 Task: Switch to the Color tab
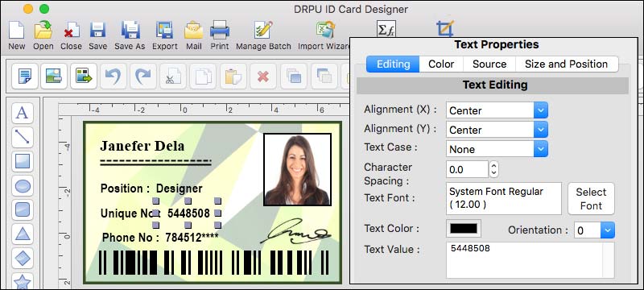click(441, 64)
